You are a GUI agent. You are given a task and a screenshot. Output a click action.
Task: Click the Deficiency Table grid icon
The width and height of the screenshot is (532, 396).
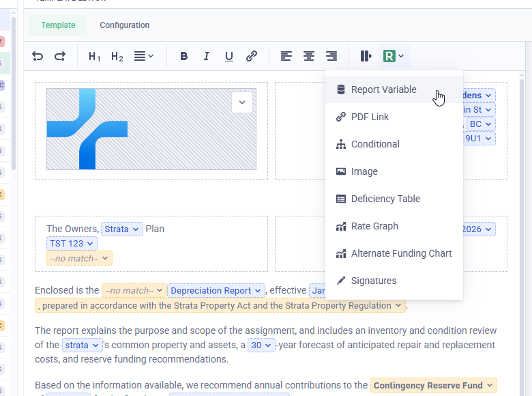coord(340,199)
